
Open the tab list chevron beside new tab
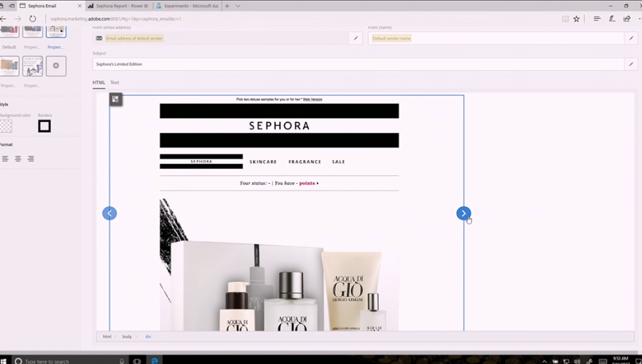[238, 6]
